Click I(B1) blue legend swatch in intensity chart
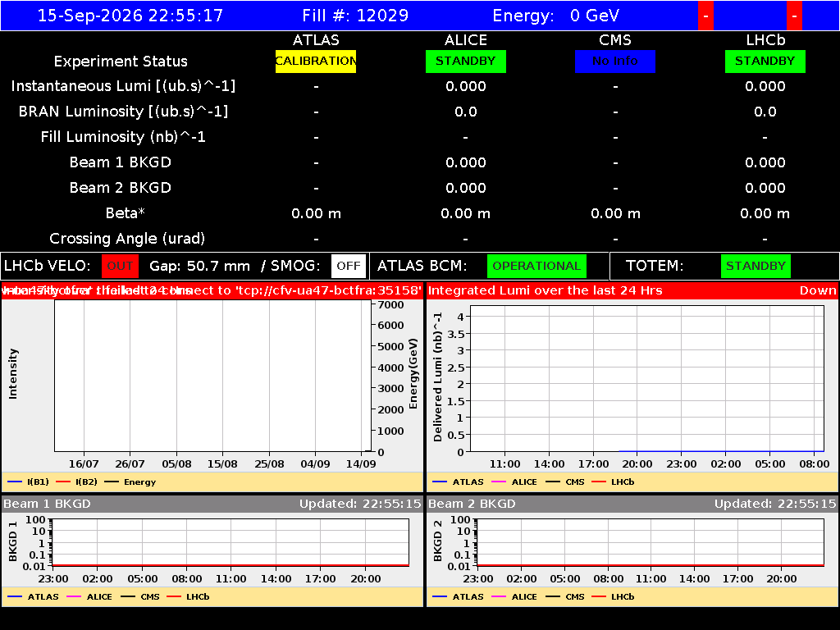The image size is (840, 630). [15, 482]
